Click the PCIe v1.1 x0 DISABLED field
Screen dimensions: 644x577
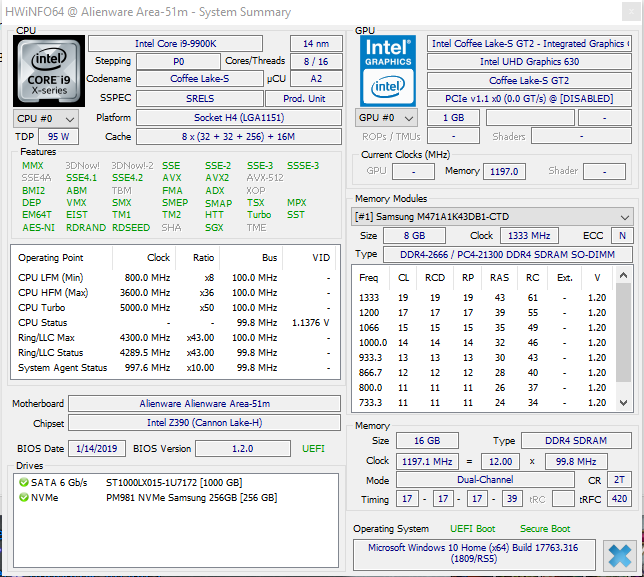click(x=529, y=99)
